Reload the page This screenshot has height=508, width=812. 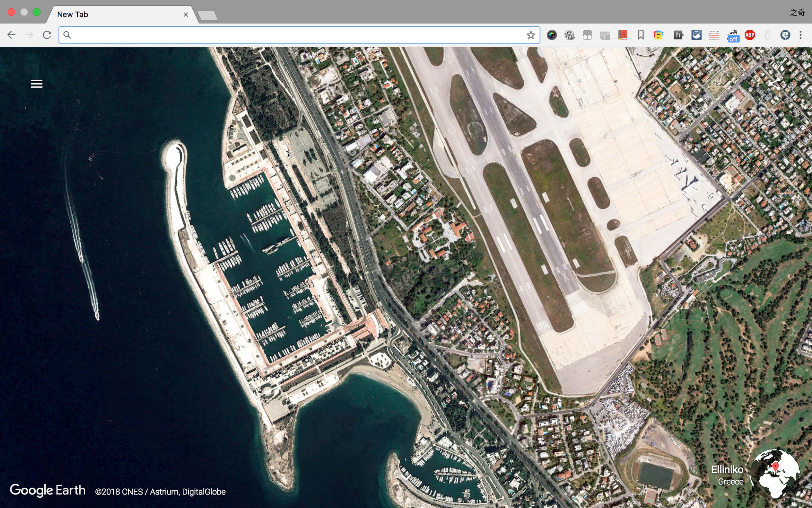pos(47,35)
